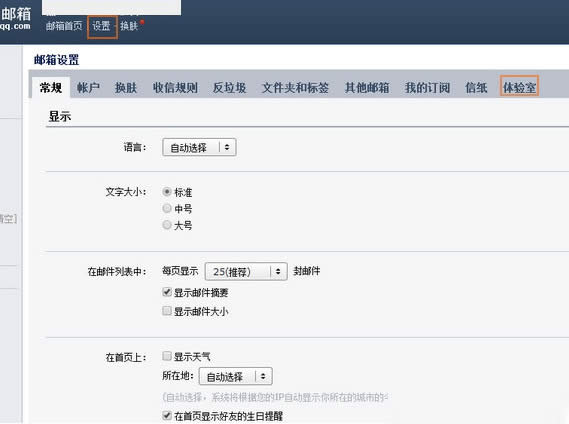This screenshot has width=569, height=424.
Task: Open the 收信规则 tab
Action: click(x=175, y=87)
